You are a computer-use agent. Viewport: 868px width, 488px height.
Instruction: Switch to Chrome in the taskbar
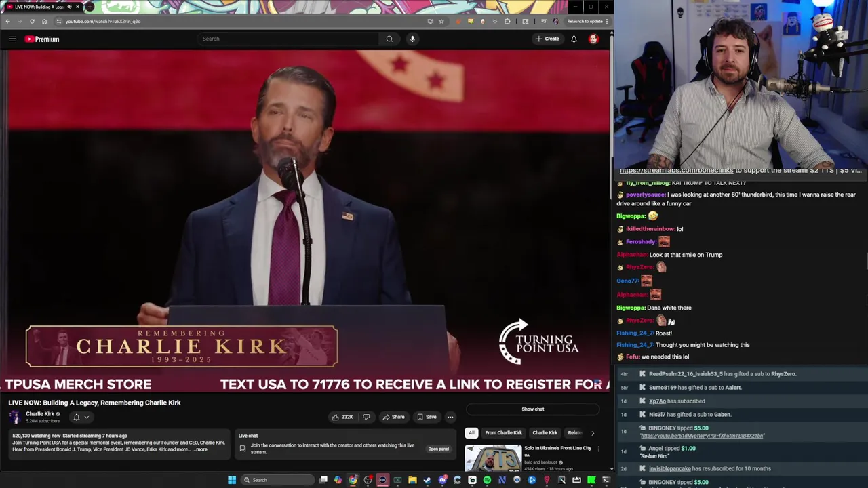[x=353, y=480]
